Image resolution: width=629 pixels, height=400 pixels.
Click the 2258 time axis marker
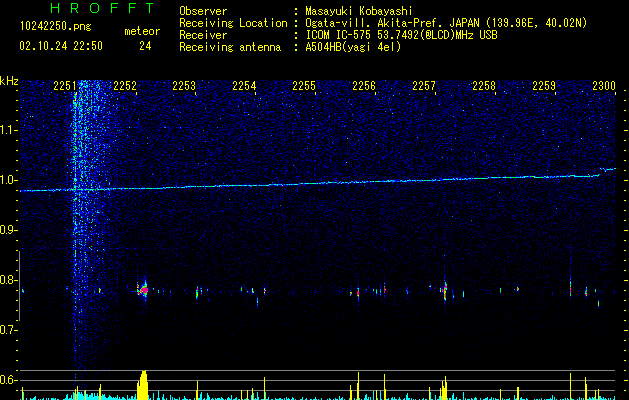coord(484,86)
